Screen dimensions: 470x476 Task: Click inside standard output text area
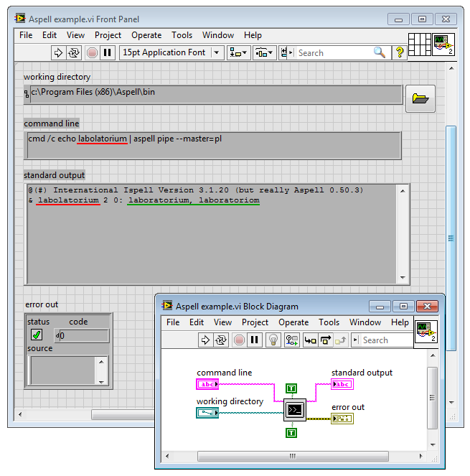click(212, 234)
